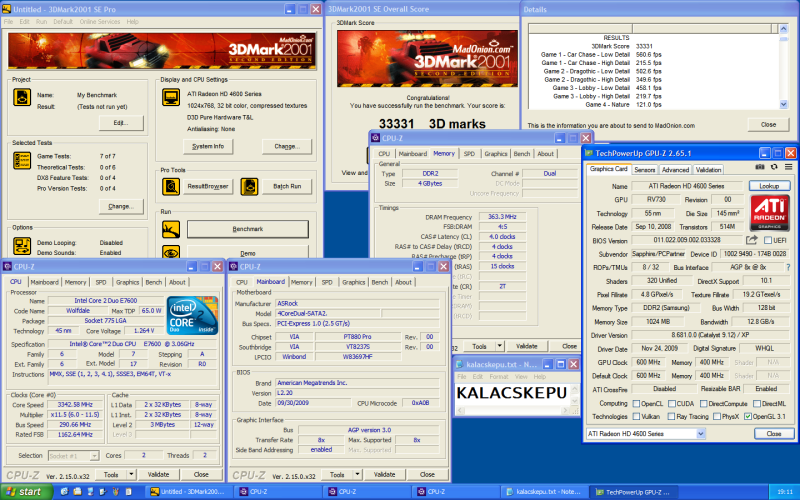The image size is (800, 500).
Task: Open Tools dropdown arrow in CPU-Z Memory window
Action: coord(499,346)
